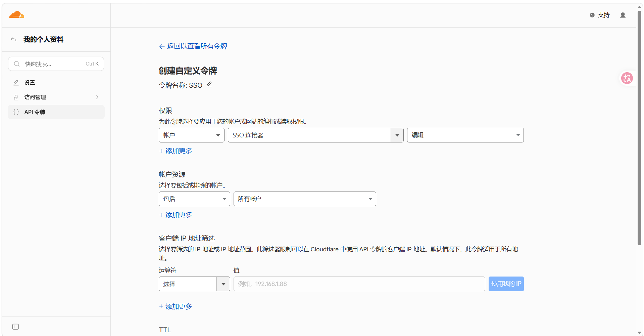
Task: Click the 创建自定义令牌 heading
Action: click(188, 71)
